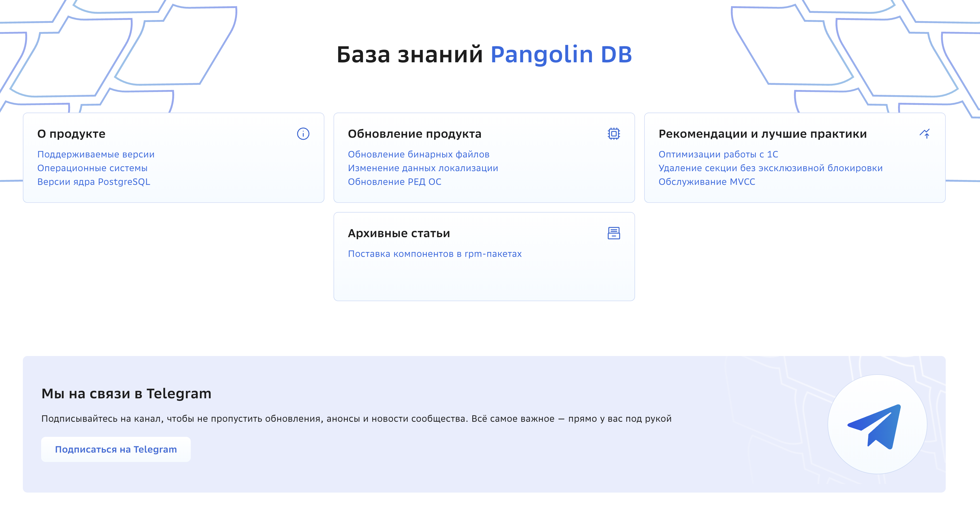Click the О продукте card heading
Viewport: 980px width, 508px height.
click(x=71, y=133)
